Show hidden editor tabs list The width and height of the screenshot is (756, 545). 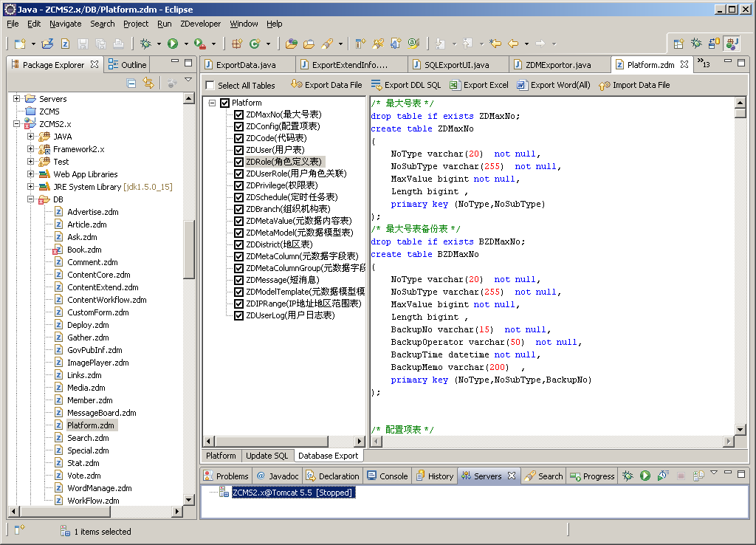tap(703, 65)
